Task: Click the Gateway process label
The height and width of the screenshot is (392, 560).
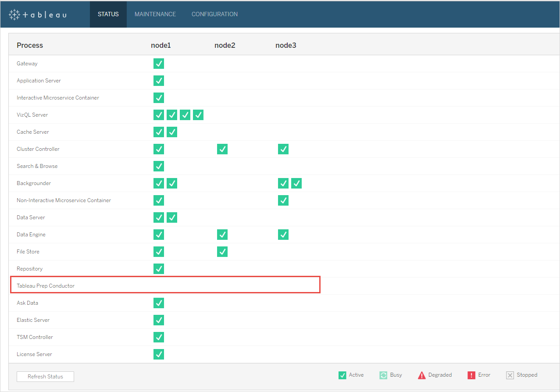Action: point(27,64)
